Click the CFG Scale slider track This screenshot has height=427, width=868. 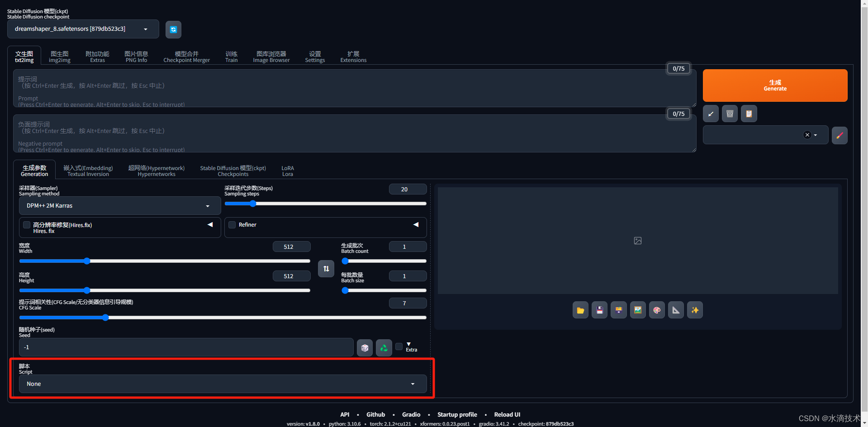coord(223,318)
